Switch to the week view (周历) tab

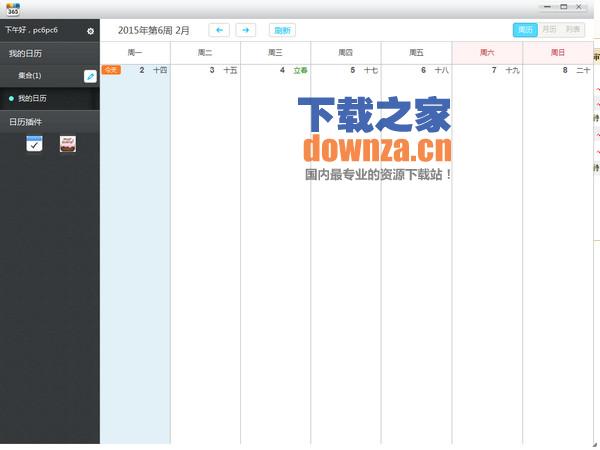pos(525,30)
